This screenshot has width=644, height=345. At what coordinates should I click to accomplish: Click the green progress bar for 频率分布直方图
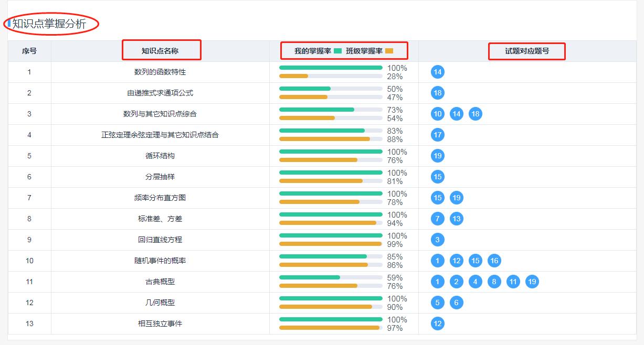tap(331, 193)
